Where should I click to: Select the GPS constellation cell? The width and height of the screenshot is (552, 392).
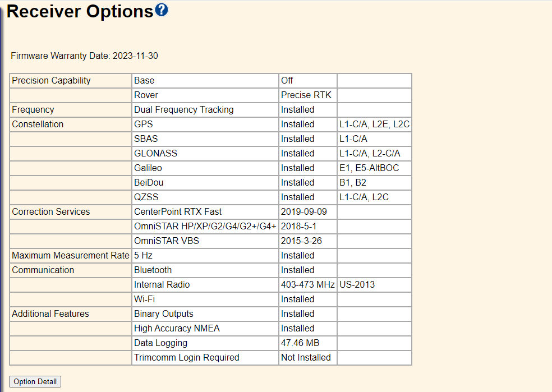[x=144, y=124]
